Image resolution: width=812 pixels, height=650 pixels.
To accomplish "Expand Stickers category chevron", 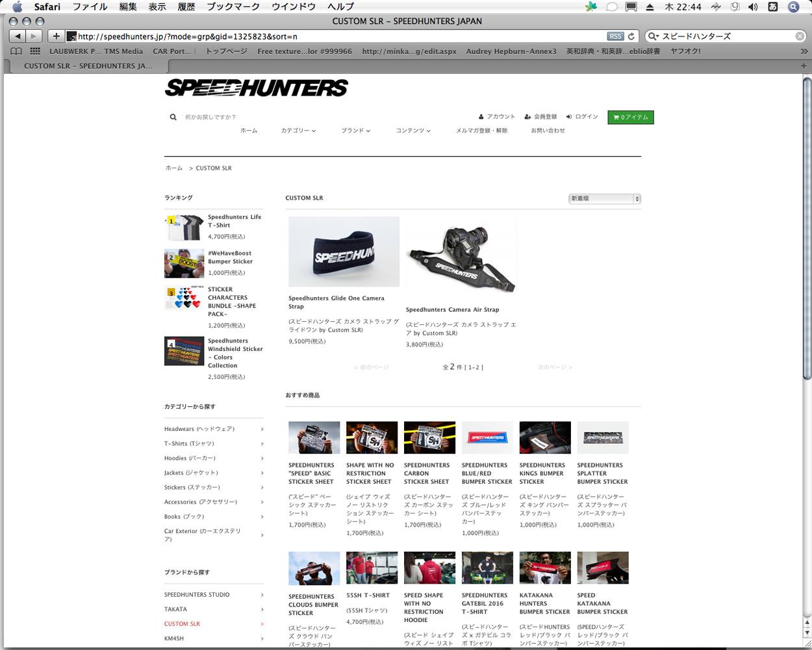I will (262, 487).
